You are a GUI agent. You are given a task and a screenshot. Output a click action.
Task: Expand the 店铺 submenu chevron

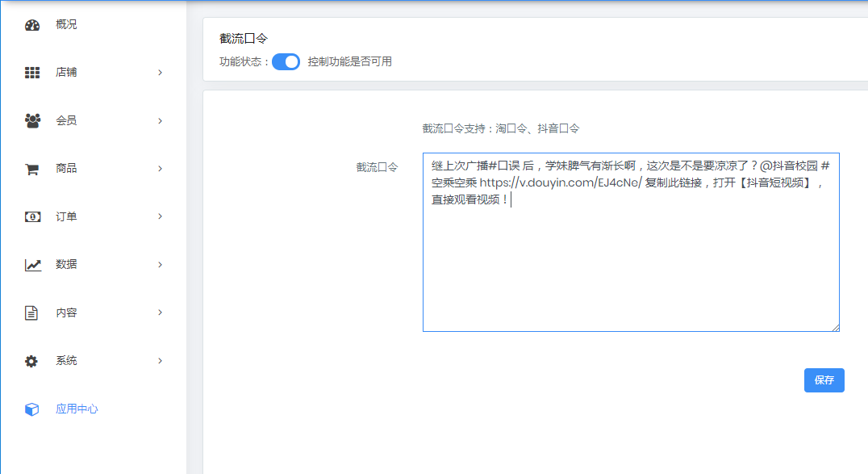coord(160,73)
